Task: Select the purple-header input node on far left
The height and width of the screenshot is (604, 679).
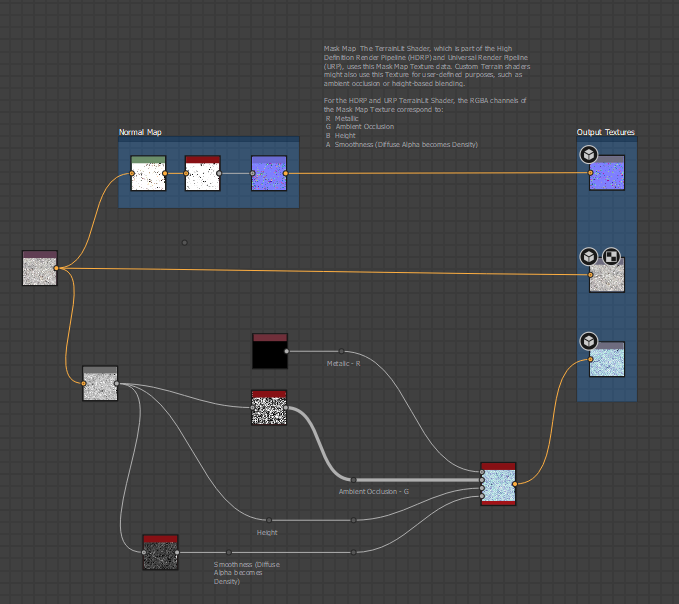Action: tap(40, 269)
